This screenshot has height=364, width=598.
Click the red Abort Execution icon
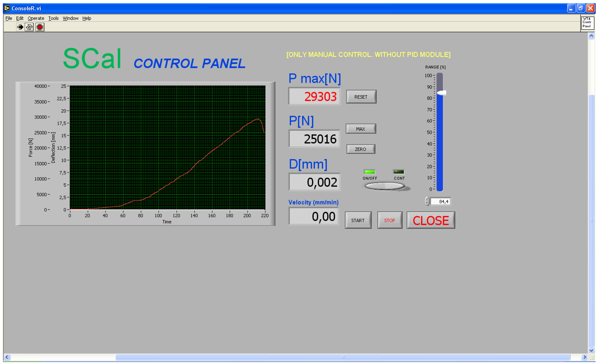(40, 27)
